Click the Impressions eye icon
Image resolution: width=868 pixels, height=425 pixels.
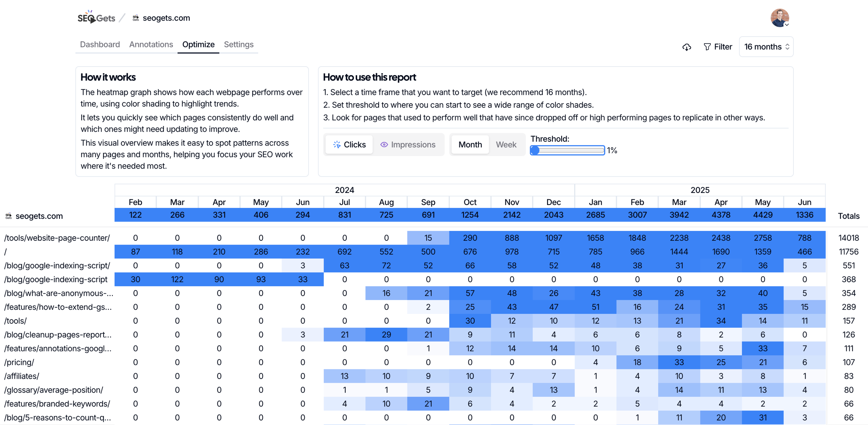[384, 145]
